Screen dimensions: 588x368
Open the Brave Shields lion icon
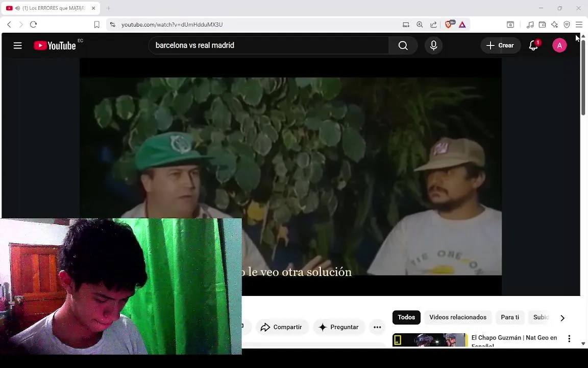click(x=449, y=25)
